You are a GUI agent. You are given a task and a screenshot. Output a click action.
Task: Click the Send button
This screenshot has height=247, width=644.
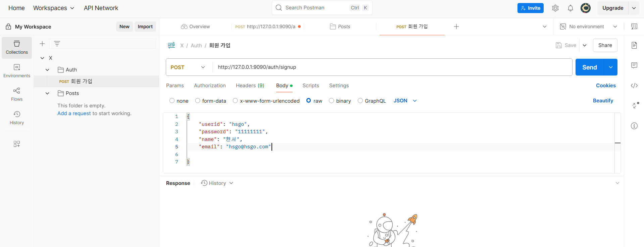pyautogui.click(x=590, y=67)
